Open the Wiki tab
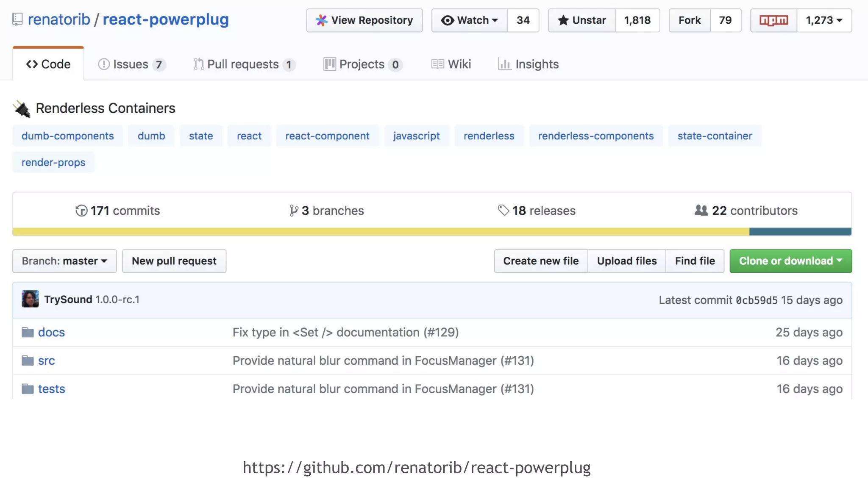Viewport: 868px width, 488px height. coord(451,64)
